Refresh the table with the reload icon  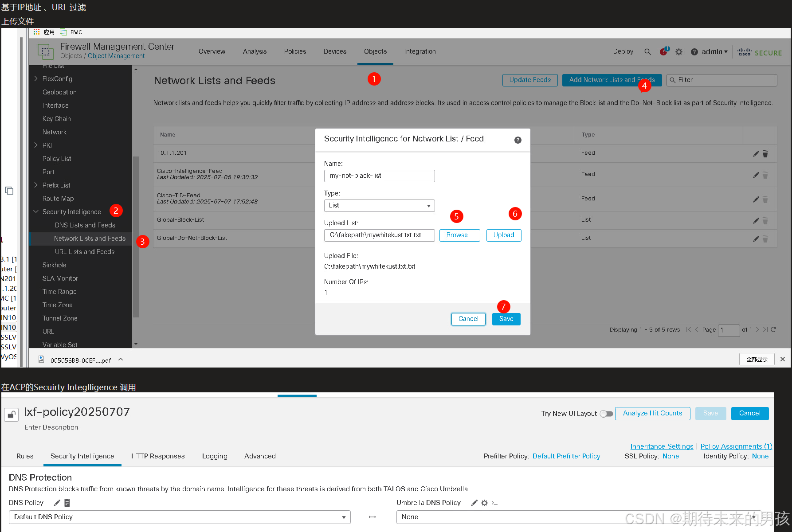(773, 329)
